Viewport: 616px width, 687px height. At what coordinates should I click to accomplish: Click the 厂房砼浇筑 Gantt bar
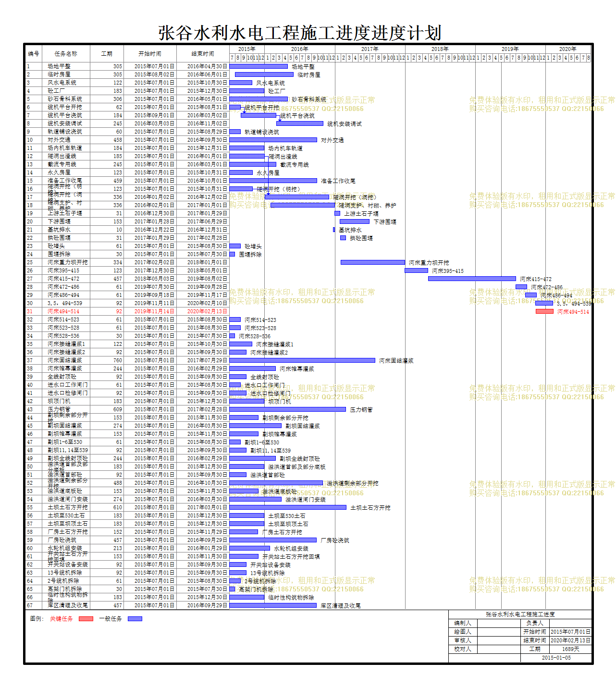[273, 540]
